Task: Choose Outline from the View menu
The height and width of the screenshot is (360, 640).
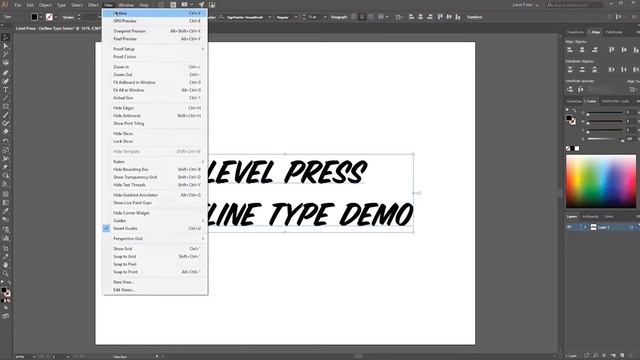Action: click(155, 13)
